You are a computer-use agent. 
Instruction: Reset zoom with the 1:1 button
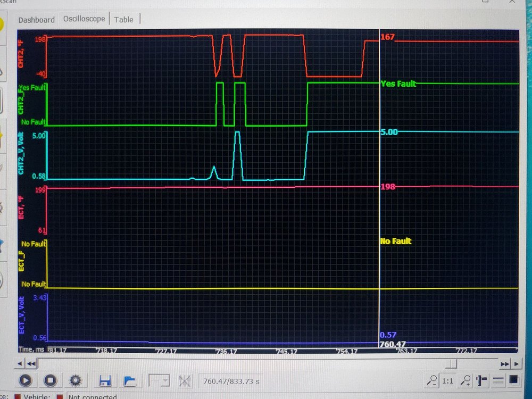click(x=448, y=380)
